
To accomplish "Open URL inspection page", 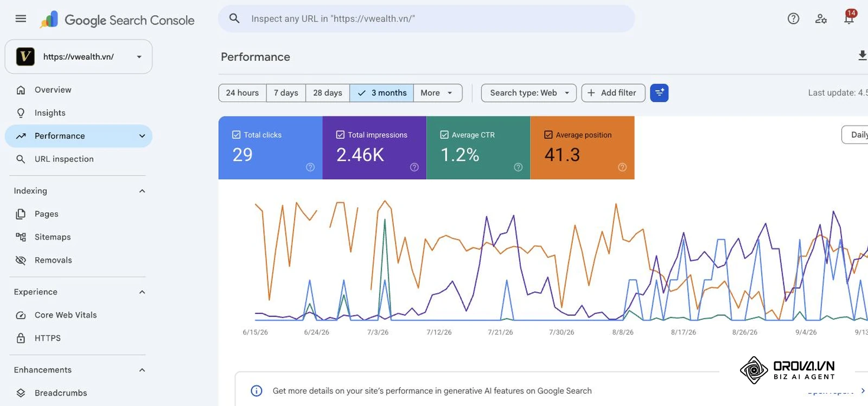I will (x=79, y=159).
